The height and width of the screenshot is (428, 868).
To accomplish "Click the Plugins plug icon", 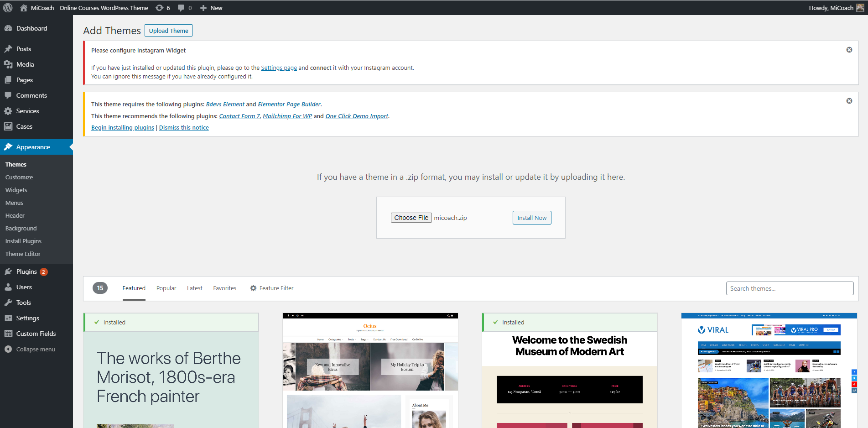I will point(8,271).
